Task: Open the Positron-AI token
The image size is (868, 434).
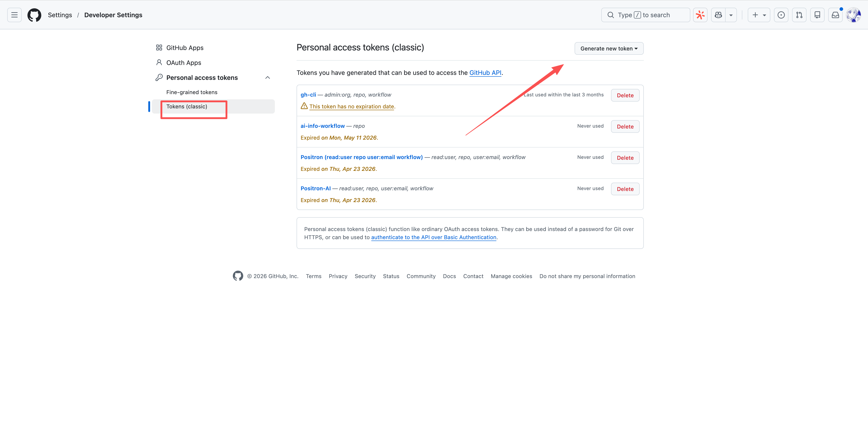Action: pyautogui.click(x=315, y=188)
